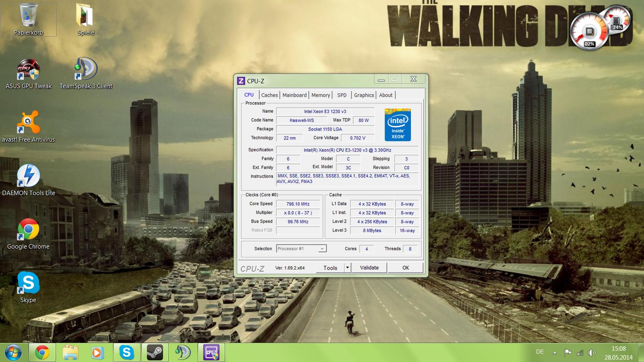Click the DE language indicator
This screenshot has width=644, height=362.
(540, 352)
